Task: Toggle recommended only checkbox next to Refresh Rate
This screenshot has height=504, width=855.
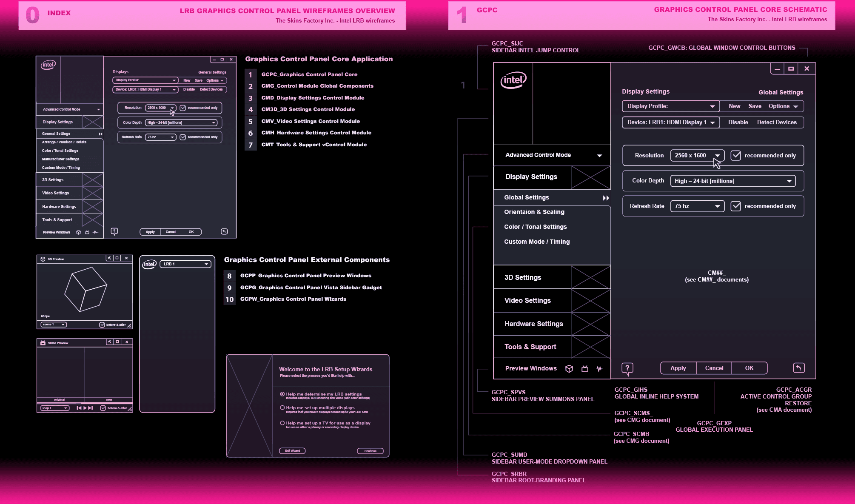Action: click(x=736, y=206)
